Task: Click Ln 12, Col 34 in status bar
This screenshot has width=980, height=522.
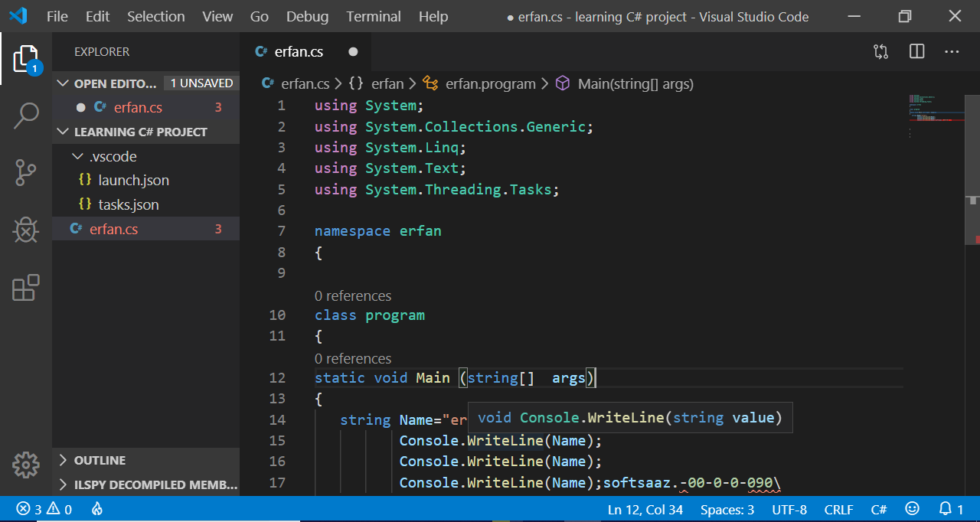Action: pyautogui.click(x=645, y=510)
